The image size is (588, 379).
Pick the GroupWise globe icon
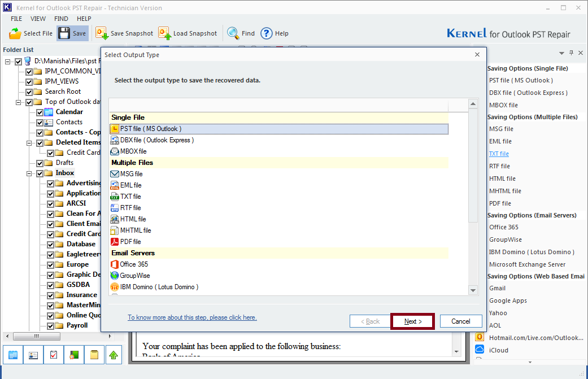pos(115,276)
